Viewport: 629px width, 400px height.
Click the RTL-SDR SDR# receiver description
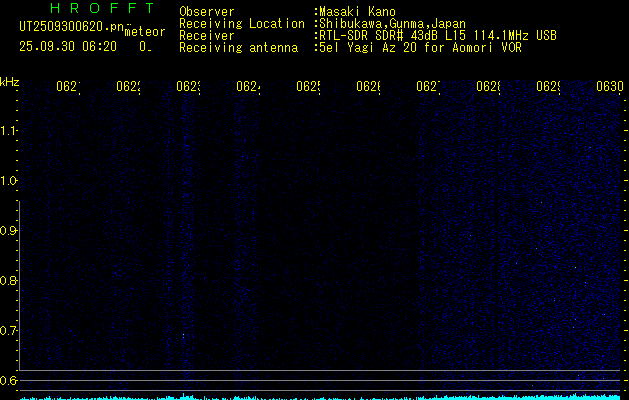coord(436,36)
